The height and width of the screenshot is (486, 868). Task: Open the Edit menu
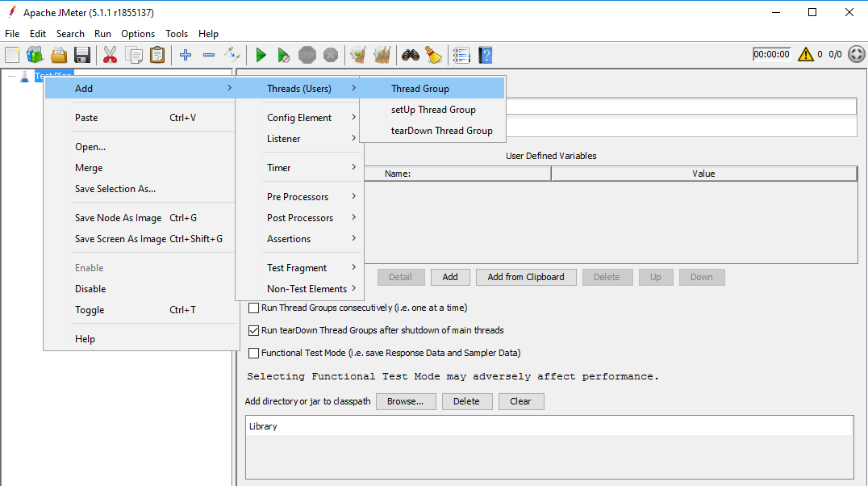(38, 34)
